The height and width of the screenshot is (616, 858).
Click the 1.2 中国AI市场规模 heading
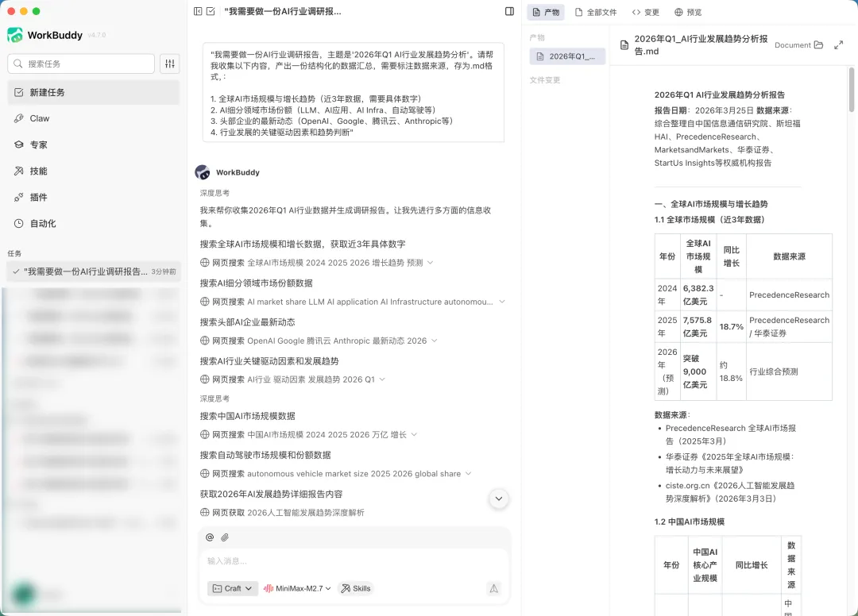[x=690, y=522]
